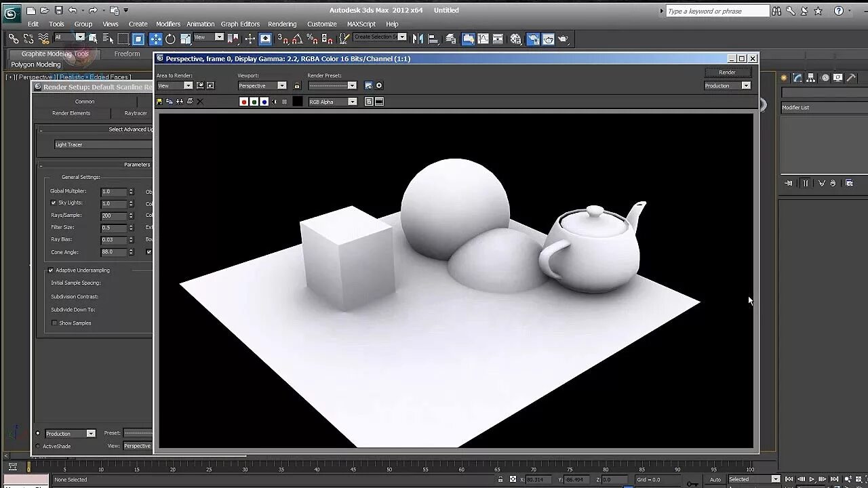Open the Hierarchy command panel tab
Viewport: 868px width, 488px height.
pyautogui.click(x=812, y=78)
